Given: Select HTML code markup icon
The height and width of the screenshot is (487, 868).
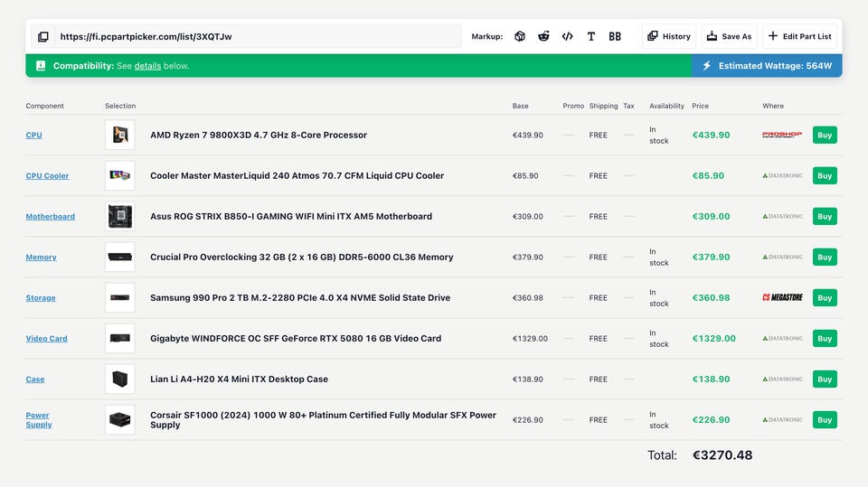Looking at the screenshot, I should coord(568,36).
